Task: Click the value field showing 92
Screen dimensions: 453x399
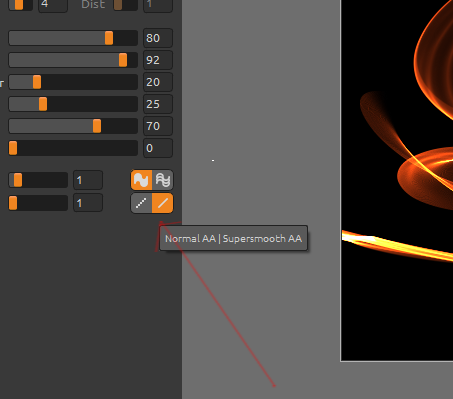Action: 158,60
